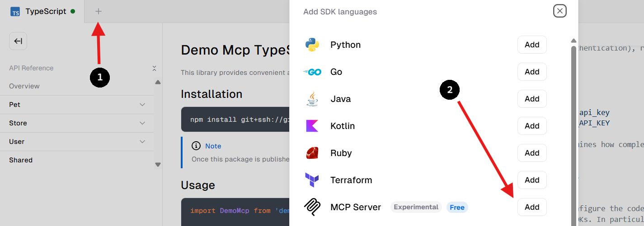Click the Ruby gem icon
The image size is (644, 226).
click(312, 153)
